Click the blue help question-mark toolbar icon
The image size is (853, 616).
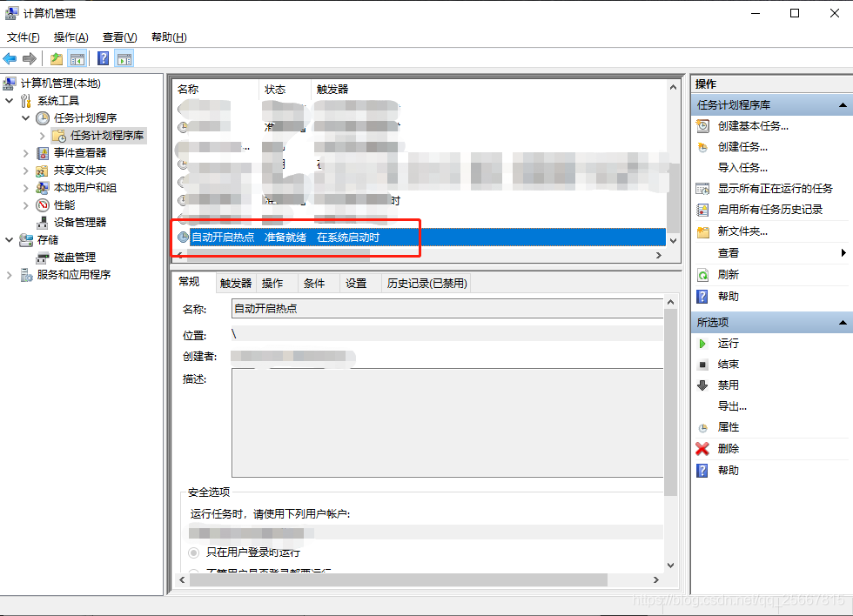coord(103,58)
